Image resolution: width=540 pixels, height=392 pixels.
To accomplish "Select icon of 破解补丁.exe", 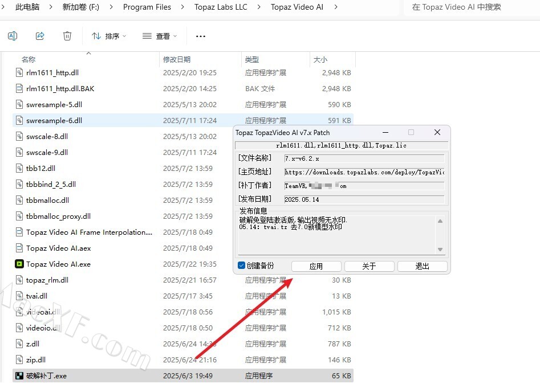I will click(19, 376).
